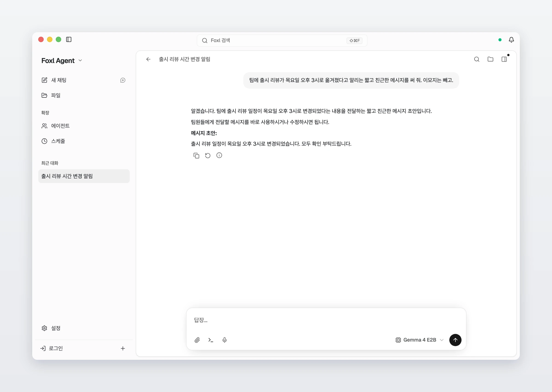This screenshot has width=552, height=392.
Task: Click the new chat bubble plus icon
Action: tap(123, 80)
